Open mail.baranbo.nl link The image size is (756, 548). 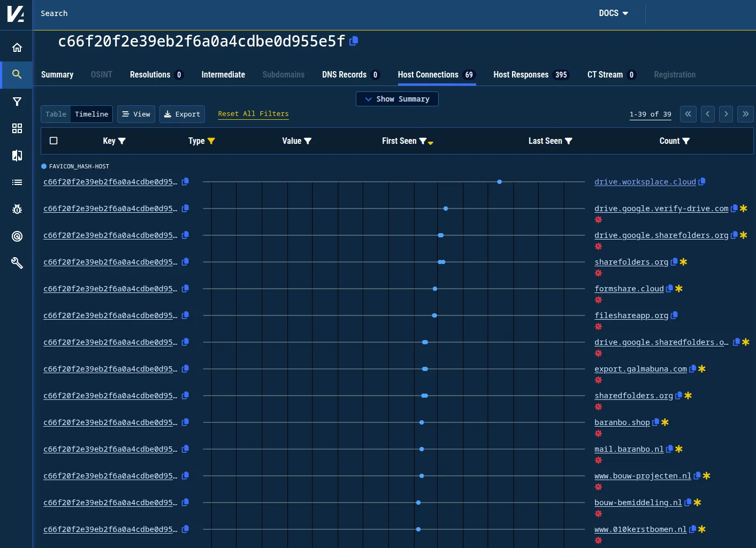click(x=629, y=449)
